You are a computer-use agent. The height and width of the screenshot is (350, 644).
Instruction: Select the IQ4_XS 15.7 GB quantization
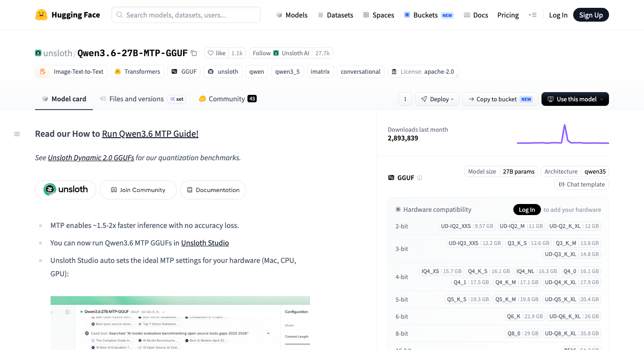click(442, 271)
